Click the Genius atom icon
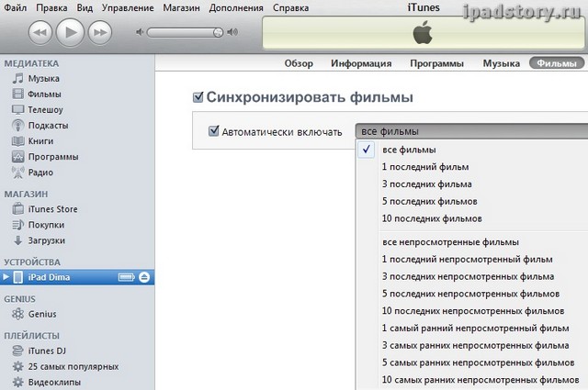This screenshot has height=390, width=588. (x=17, y=314)
